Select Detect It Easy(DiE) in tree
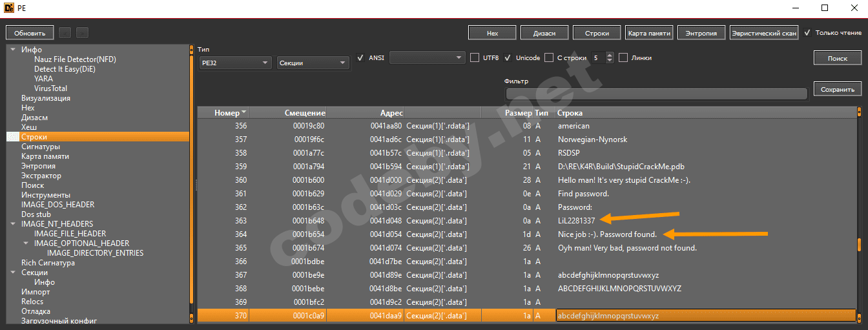Screen dimensions: 868x330 (x=65, y=69)
